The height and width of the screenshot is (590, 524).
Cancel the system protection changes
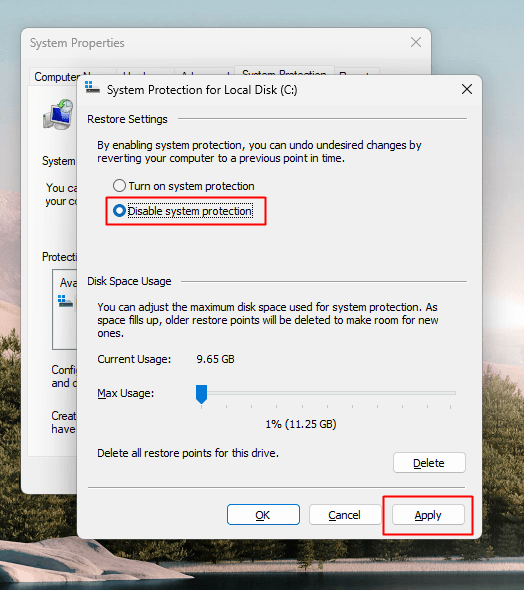(x=345, y=515)
